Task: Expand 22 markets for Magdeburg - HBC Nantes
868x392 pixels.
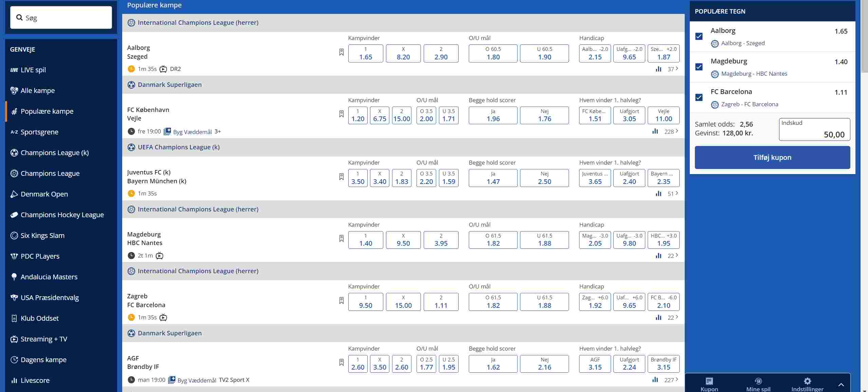Action: [x=673, y=256]
